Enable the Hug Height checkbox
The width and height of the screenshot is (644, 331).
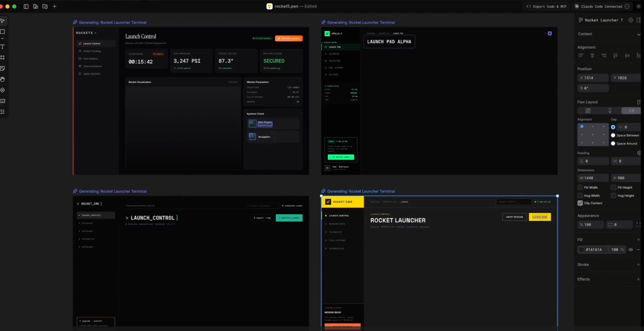coord(614,196)
